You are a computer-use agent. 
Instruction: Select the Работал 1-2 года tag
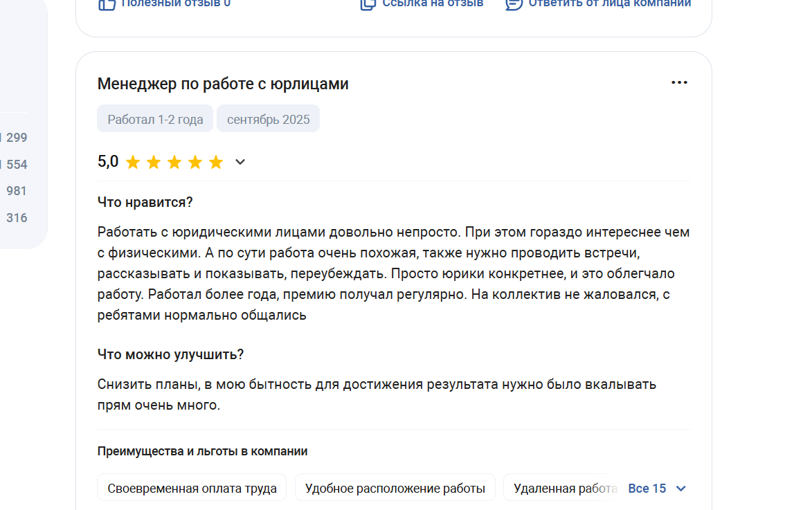(155, 118)
